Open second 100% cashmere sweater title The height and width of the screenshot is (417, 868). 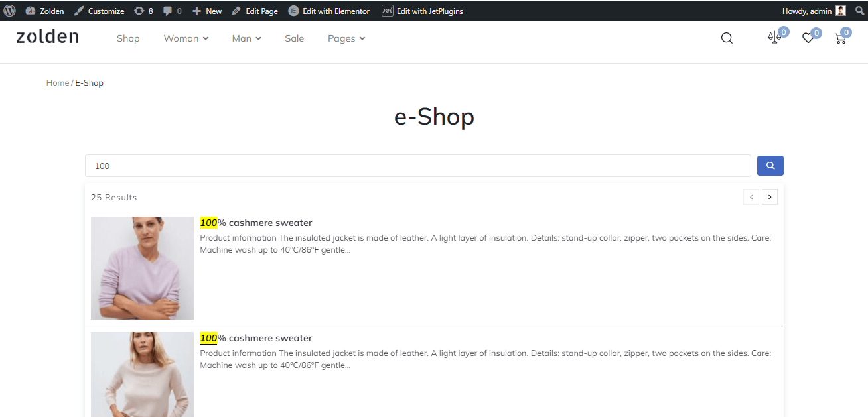coord(256,338)
